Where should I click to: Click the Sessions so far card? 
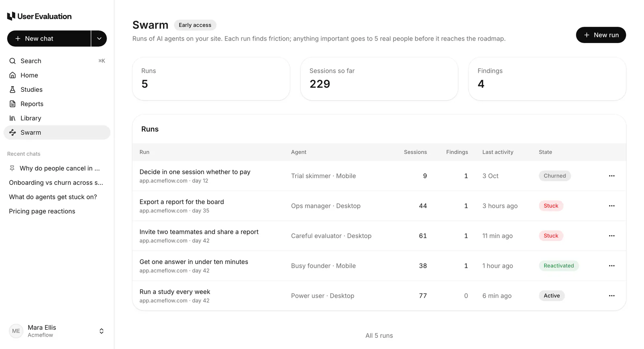(379, 78)
